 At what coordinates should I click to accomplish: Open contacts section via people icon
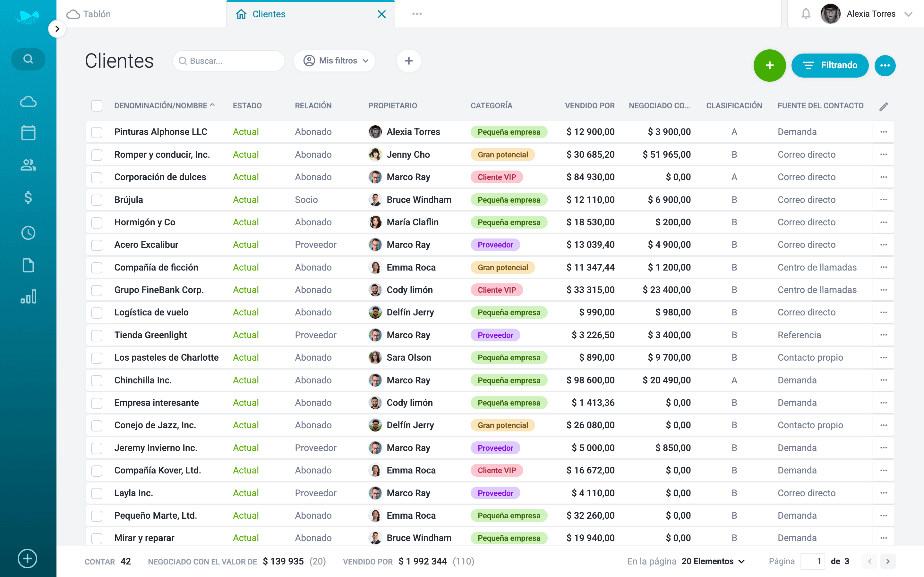click(x=28, y=165)
